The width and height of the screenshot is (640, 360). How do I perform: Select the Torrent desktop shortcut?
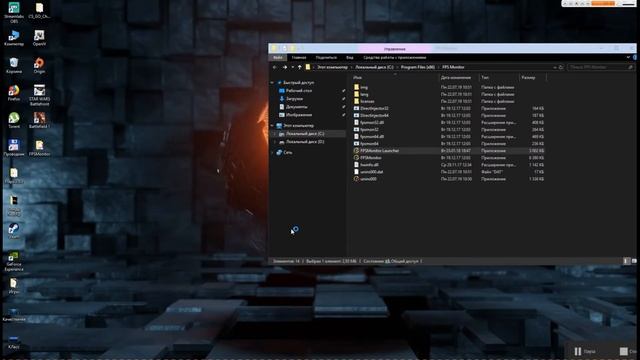coord(14,120)
